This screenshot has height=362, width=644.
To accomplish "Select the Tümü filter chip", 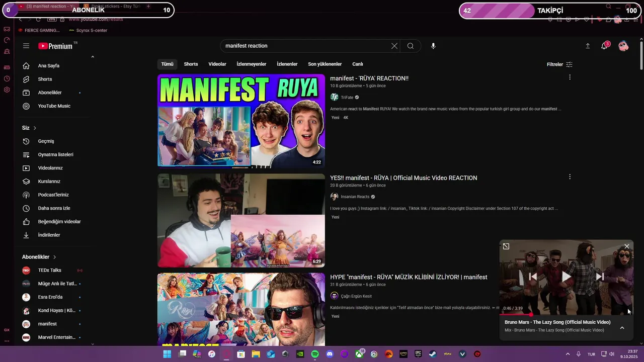I will click(x=167, y=64).
